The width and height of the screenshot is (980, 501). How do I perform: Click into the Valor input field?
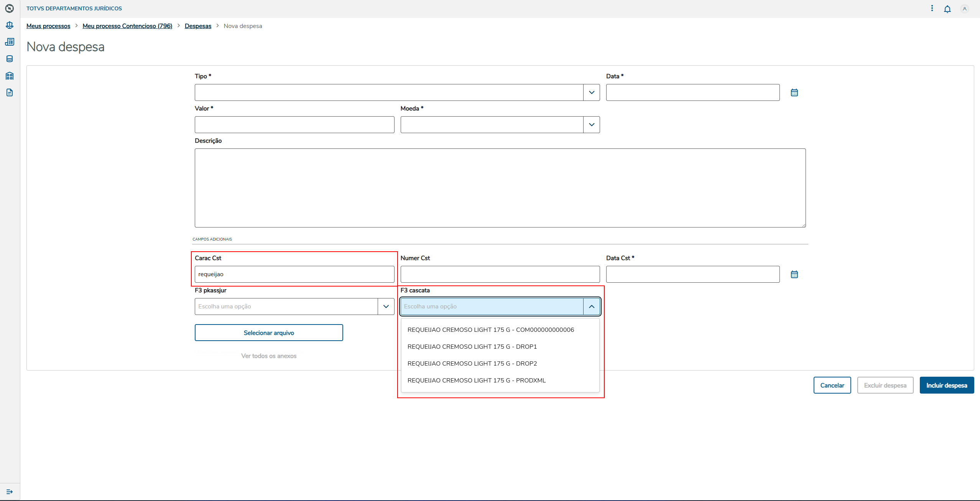click(294, 125)
